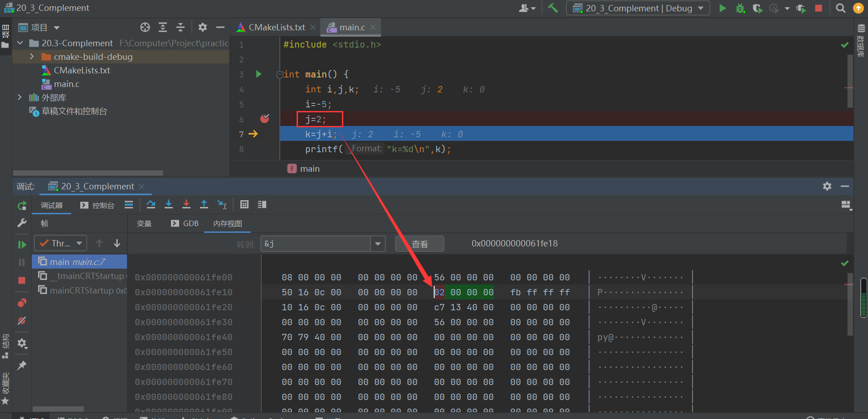Image resolution: width=868 pixels, height=419 pixels.
Task: Run 20_3_Complement with the green play icon
Action: [722, 8]
